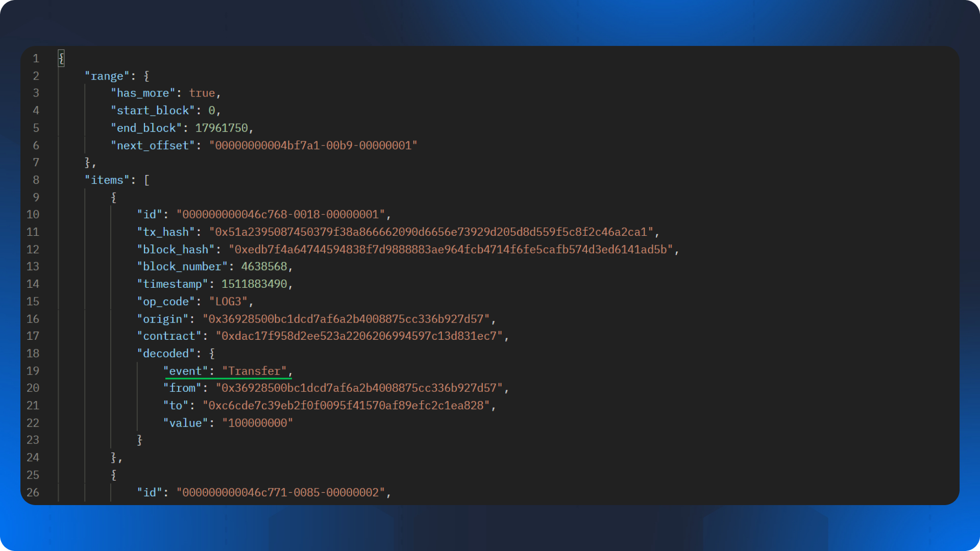Image resolution: width=980 pixels, height=551 pixels.
Task: Select the block_hash hex string
Action: click(x=451, y=249)
